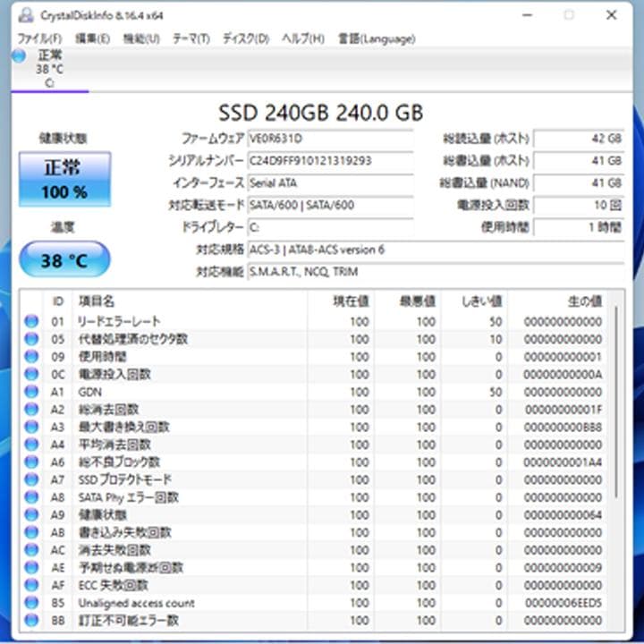Click the status orb for row AF ECC 失敗回数
The width and height of the screenshot is (644, 644).
tap(31, 585)
